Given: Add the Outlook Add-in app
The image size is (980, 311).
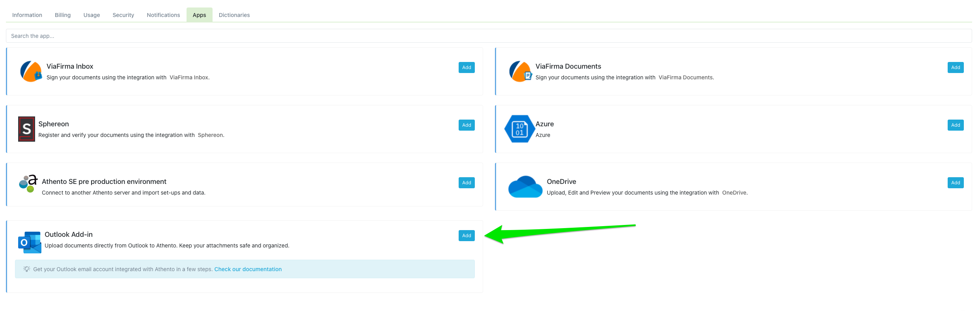Looking at the screenshot, I should point(467,236).
